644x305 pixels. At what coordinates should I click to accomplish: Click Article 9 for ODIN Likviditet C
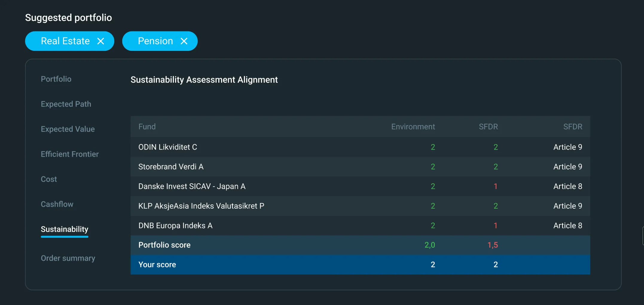[x=568, y=147]
